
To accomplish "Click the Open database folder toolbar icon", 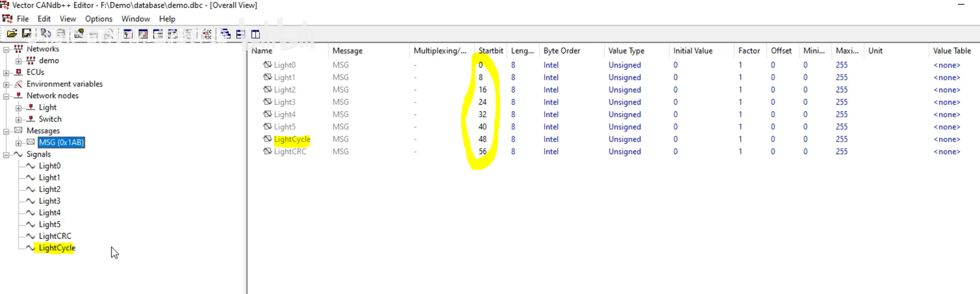I will [12, 33].
